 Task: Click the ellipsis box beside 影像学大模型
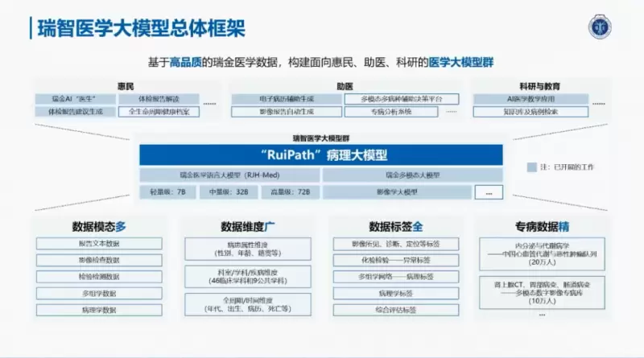click(489, 192)
